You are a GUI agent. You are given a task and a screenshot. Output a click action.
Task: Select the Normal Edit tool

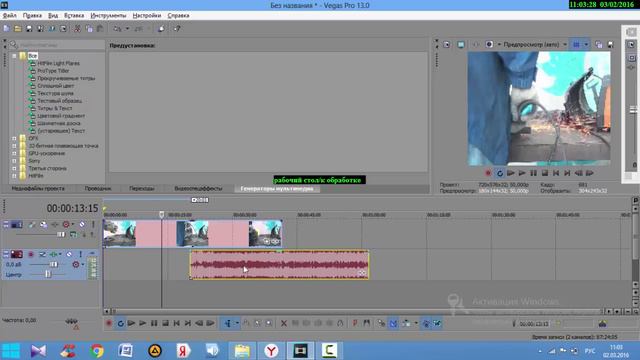(228, 323)
